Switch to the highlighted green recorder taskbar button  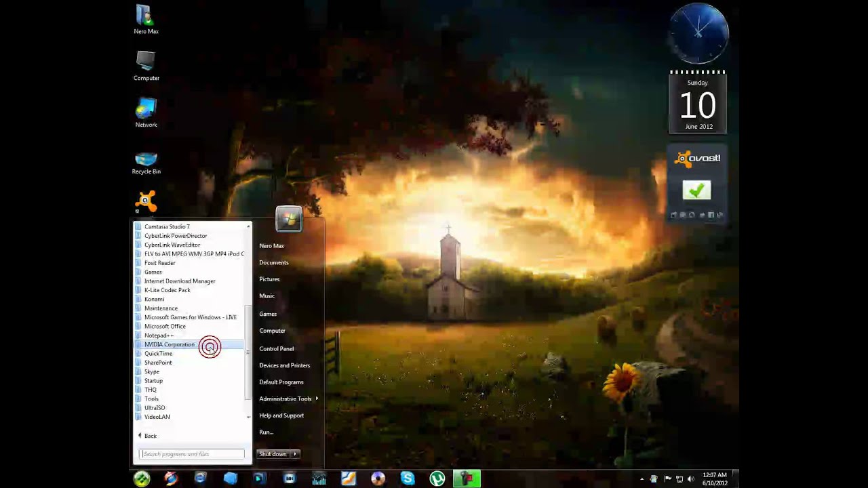(x=467, y=479)
